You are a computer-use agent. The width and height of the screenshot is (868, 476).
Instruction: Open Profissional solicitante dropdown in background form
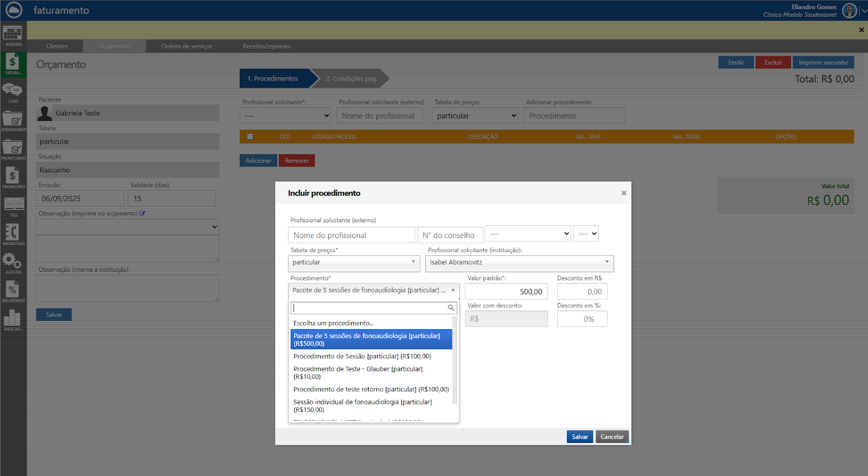[285, 115]
